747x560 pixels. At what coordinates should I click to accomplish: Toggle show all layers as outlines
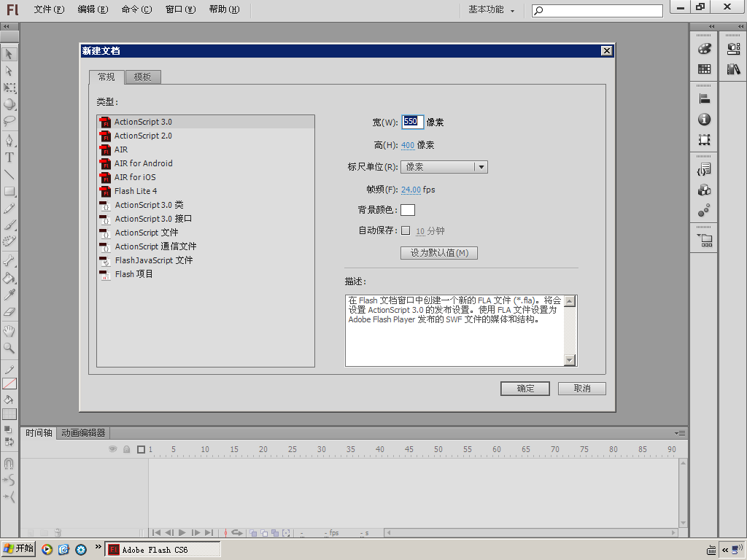(141, 449)
